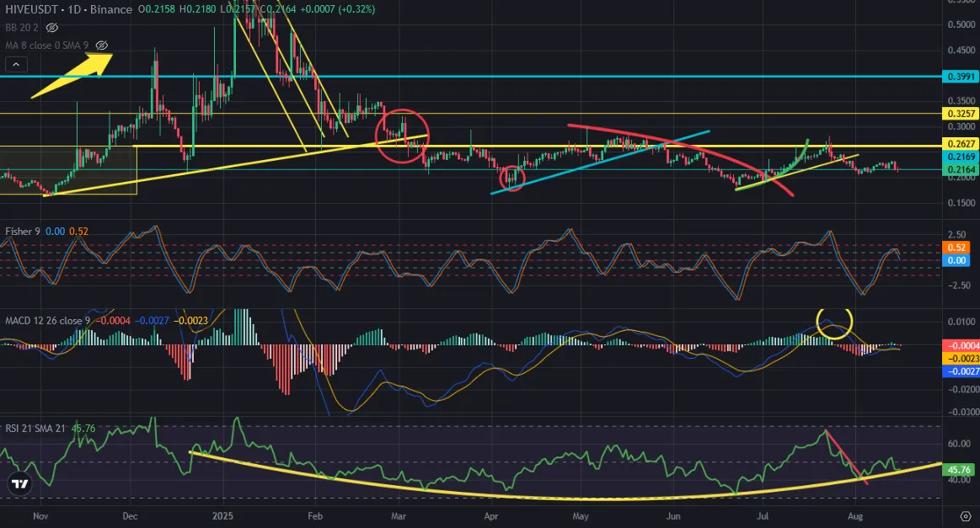This screenshot has height=528, width=980.
Task: Click the Dec label on time axis
Action: coord(130,516)
